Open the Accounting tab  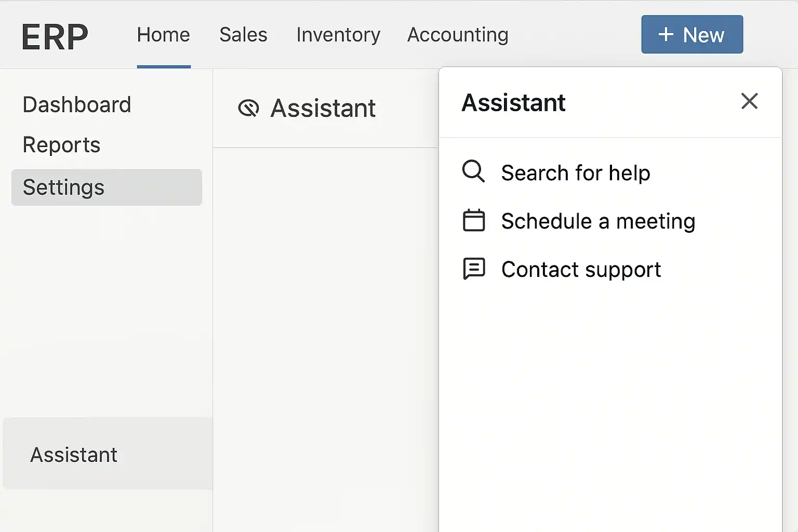click(458, 35)
